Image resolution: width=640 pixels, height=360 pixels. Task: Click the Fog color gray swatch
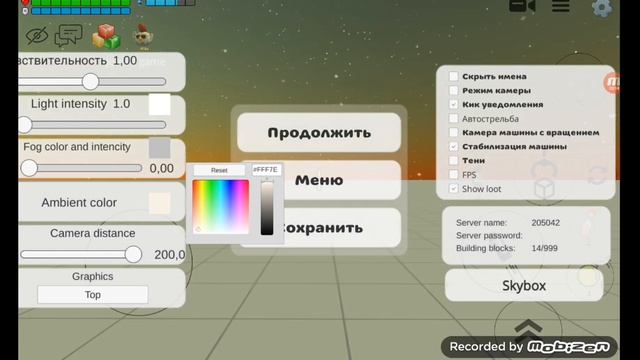pos(160,148)
